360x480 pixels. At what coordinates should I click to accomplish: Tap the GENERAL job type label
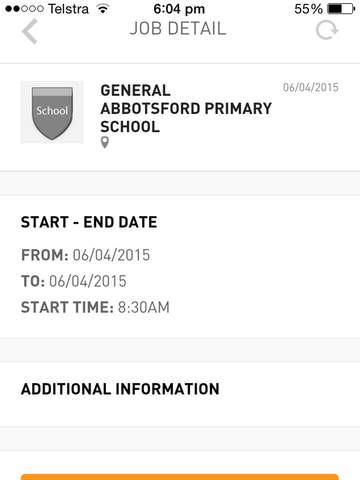135,90
